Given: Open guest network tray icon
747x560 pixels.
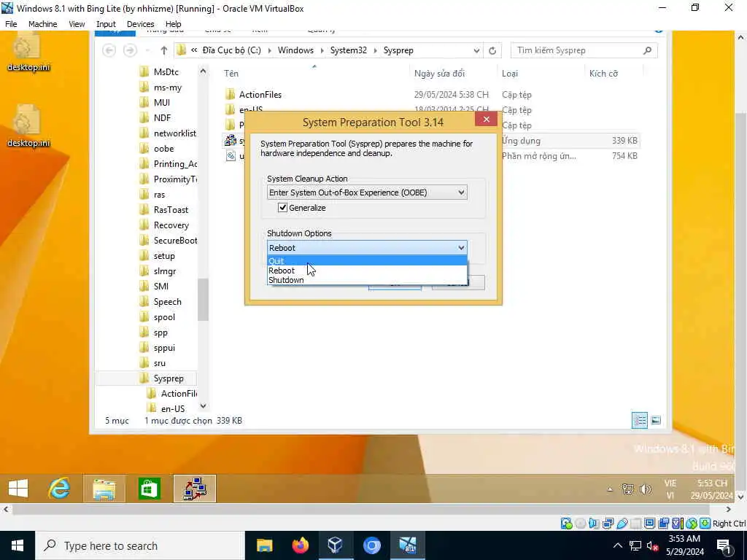Looking at the screenshot, I should pos(628,489).
